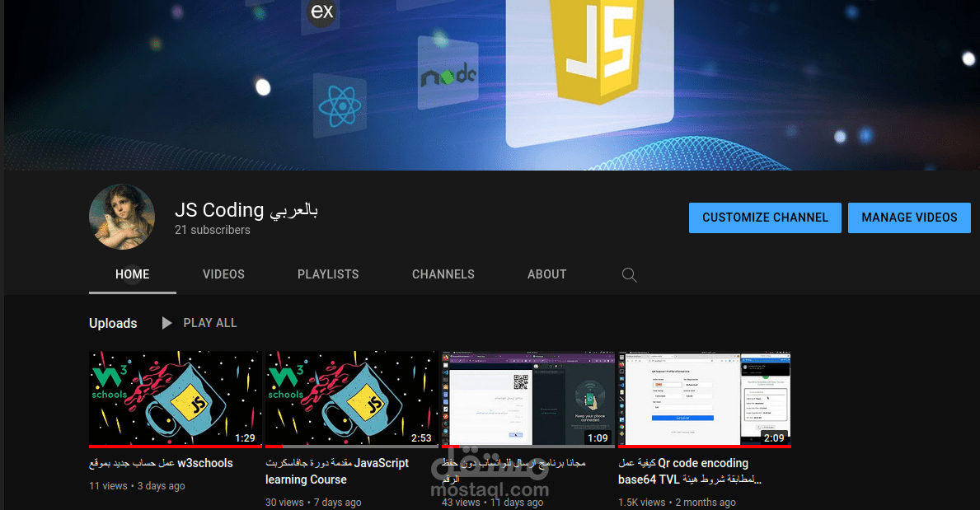This screenshot has width=980, height=510.
Task: Click the 2:53 duration badge
Action: point(421,438)
